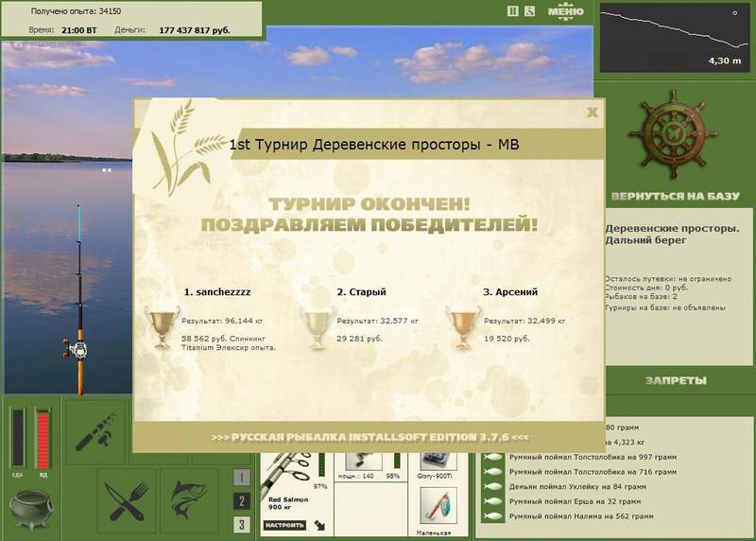
Task: Click third place name 3. Арсений
Action: click(x=510, y=292)
